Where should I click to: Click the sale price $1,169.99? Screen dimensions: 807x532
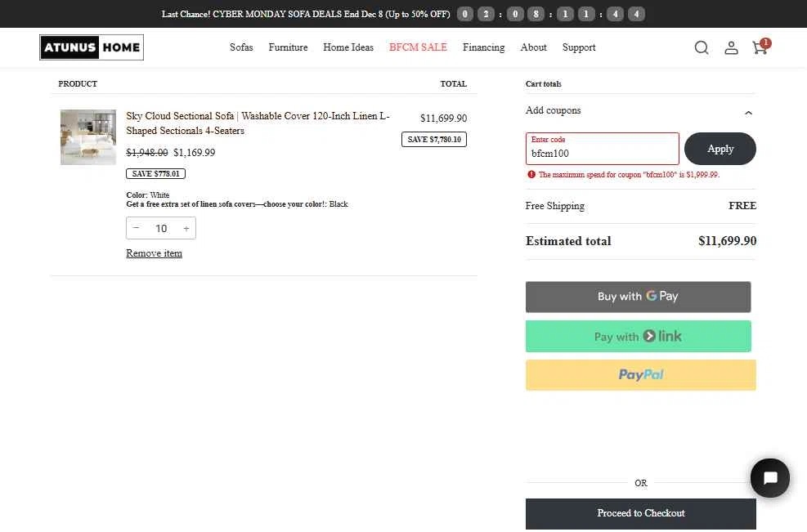point(194,152)
